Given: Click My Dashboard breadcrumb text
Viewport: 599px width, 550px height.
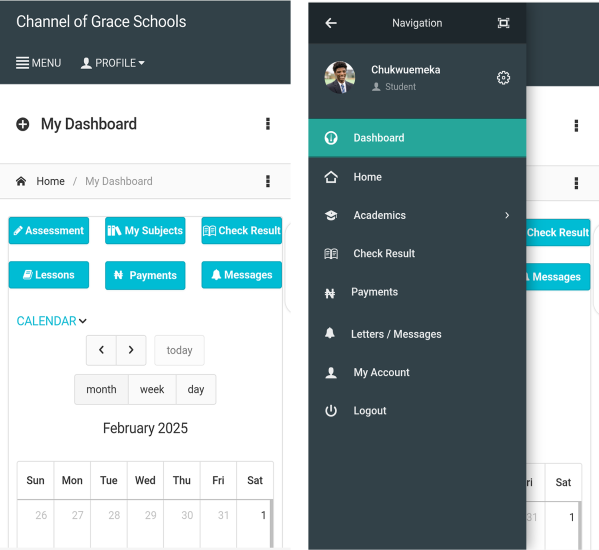Looking at the screenshot, I should click(x=118, y=181).
